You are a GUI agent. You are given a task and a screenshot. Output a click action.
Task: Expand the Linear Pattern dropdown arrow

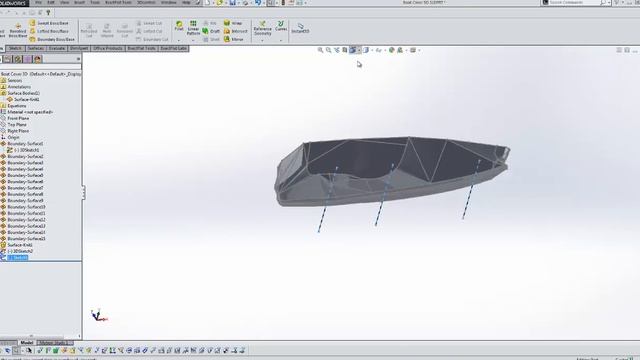point(193,40)
